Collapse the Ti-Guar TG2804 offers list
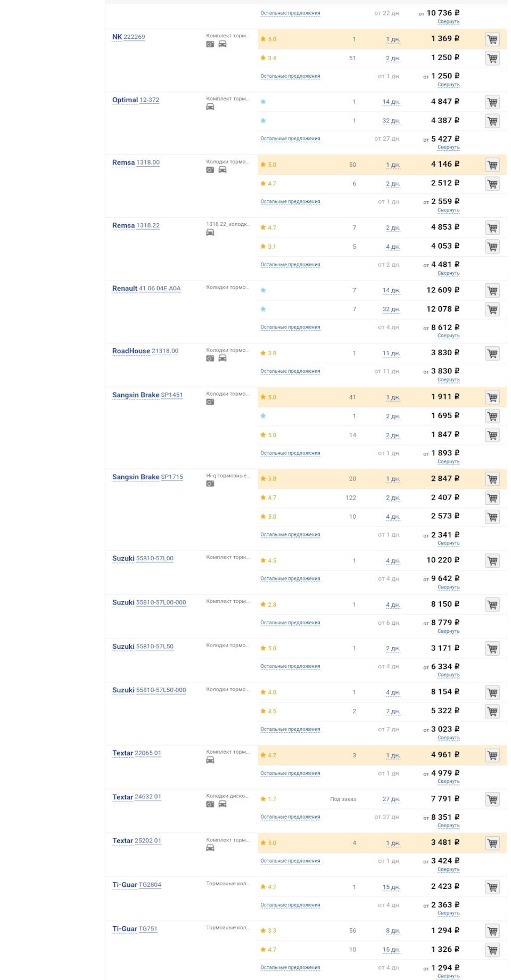511x980 pixels. (448, 913)
